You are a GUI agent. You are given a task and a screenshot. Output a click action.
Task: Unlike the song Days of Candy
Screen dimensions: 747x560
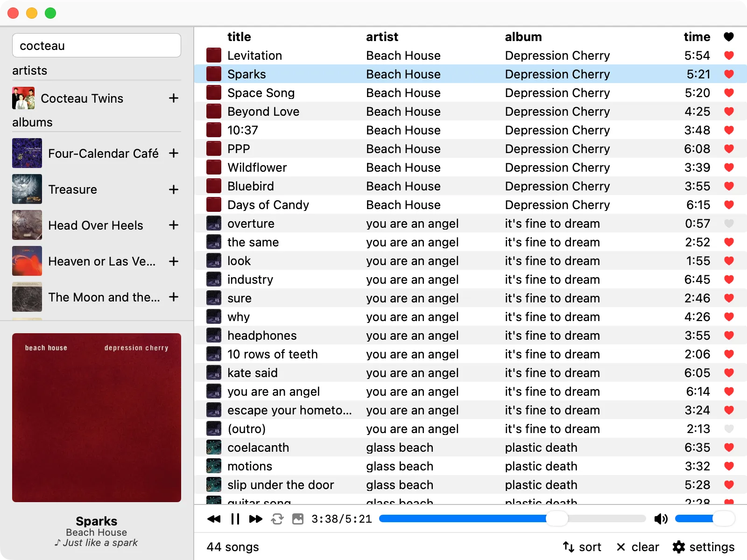pos(729,204)
